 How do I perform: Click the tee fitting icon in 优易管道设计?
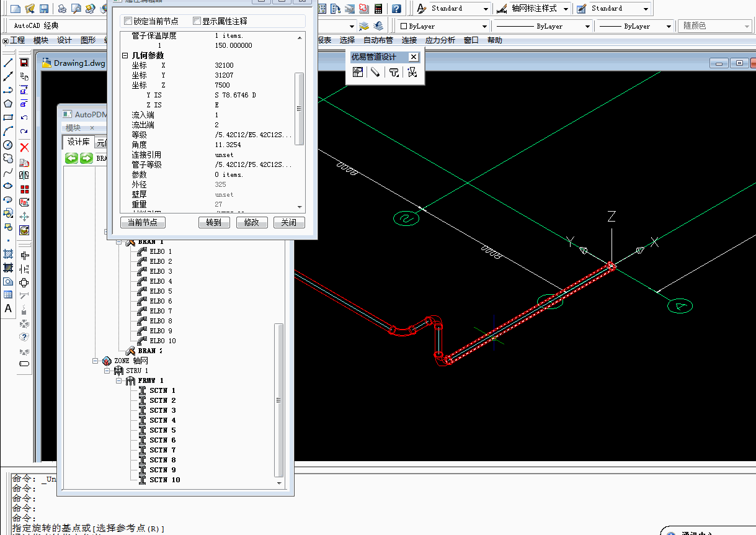(394, 73)
